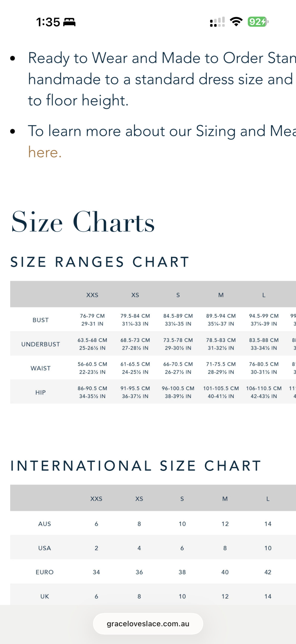296x644 pixels.
Task: Select the Size Charts heading
Action: (83, 222)
